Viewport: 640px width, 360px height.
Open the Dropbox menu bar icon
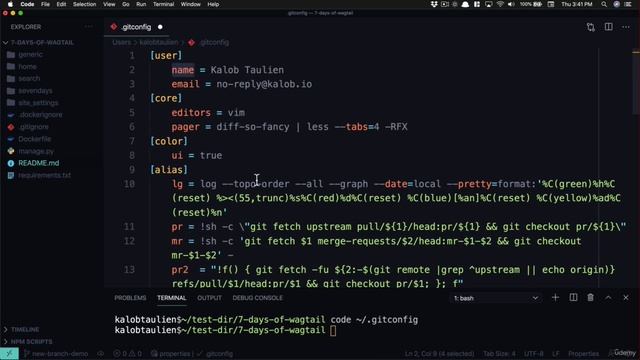tap(434, 4)
